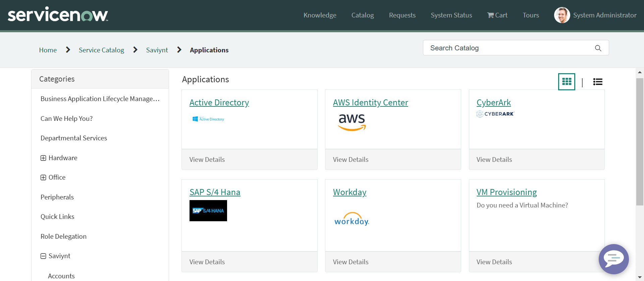Go to Service Catalog breadcrumb
Image resolution: width=644 pixels, height=281 pixels.
[101, 50]
